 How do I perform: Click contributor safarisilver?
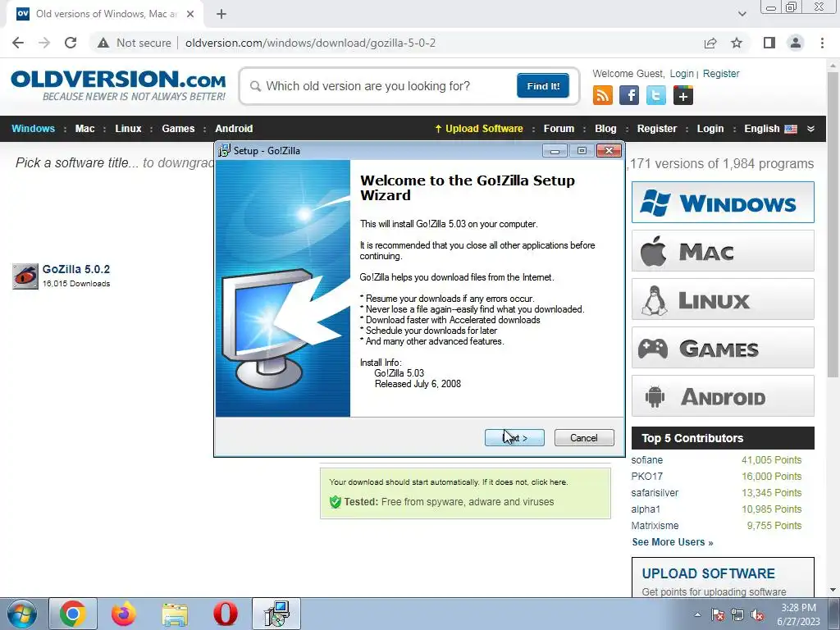click(x=655, y=492)
